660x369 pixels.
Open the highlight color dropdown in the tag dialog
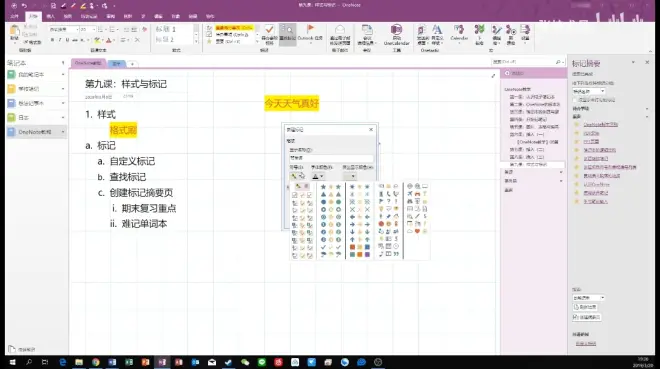click(350, 176)
